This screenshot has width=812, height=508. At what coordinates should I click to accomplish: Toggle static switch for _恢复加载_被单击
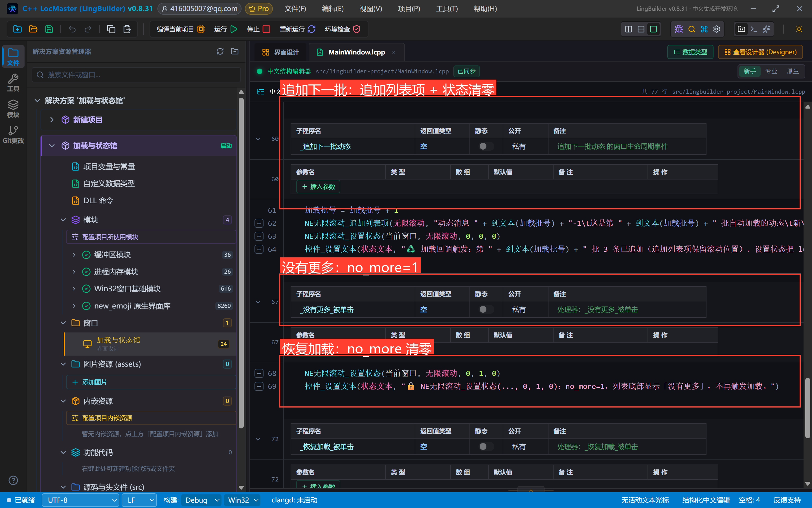(x=486, y=446)
